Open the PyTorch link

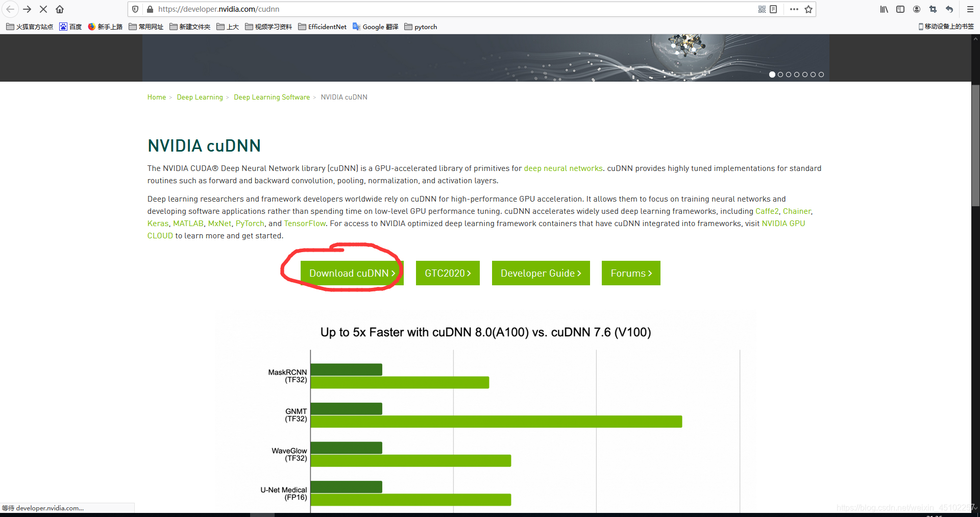click(x=250, y=224)
